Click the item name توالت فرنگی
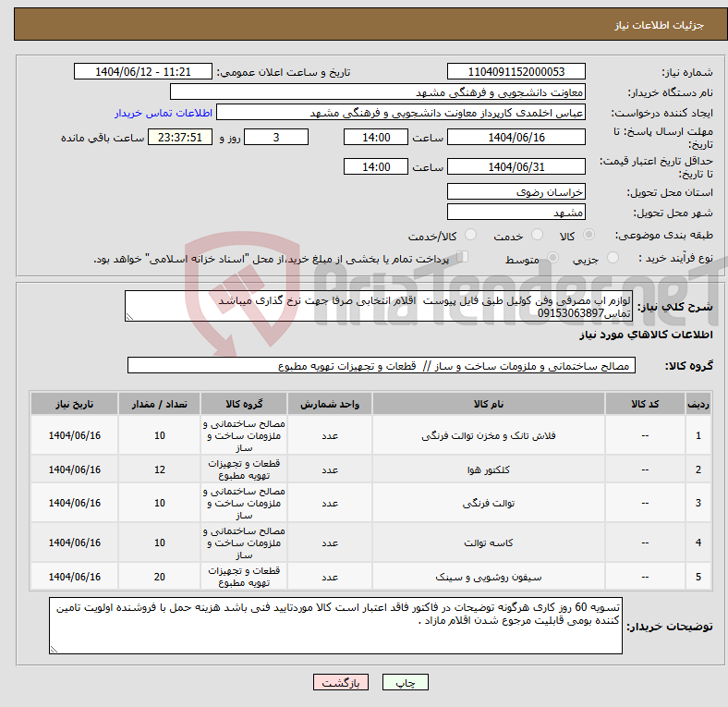The height and width of the screenshot is (707, 728). tap(489, 503)
